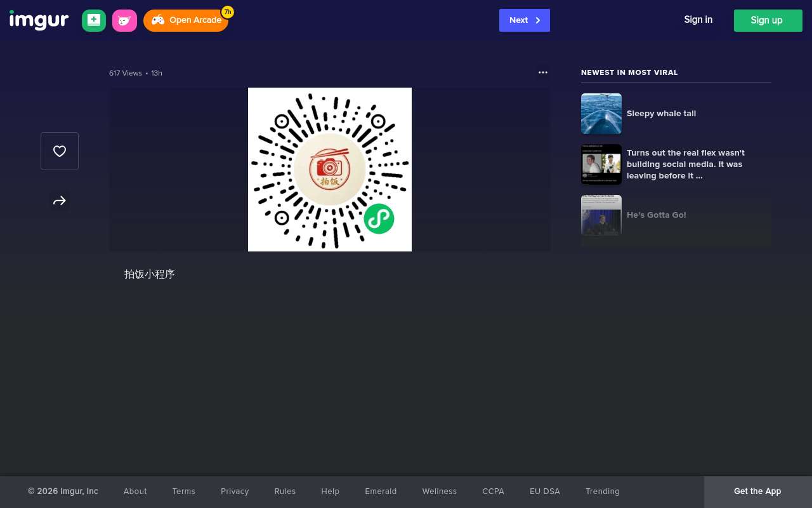This screenshot has width=812, height=508.
Task: Open the Wellness footer link
Action: [440, 491]
